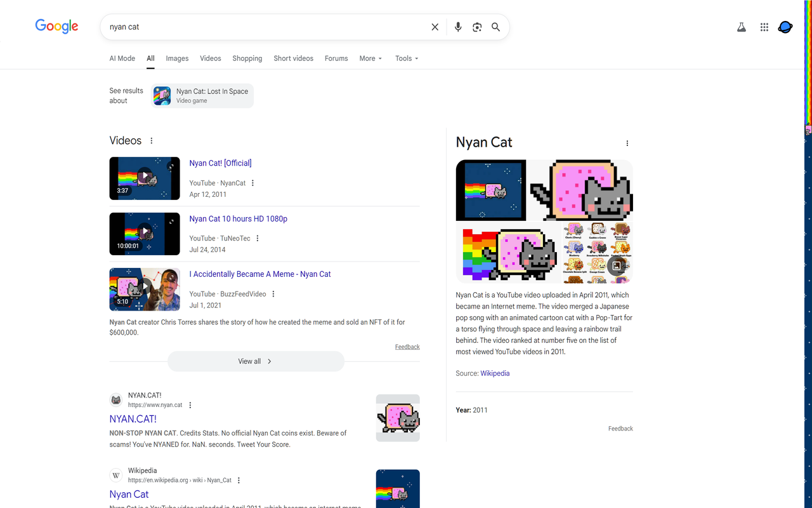Open three-dot menu for nyan.cat result

coord(190,405)
